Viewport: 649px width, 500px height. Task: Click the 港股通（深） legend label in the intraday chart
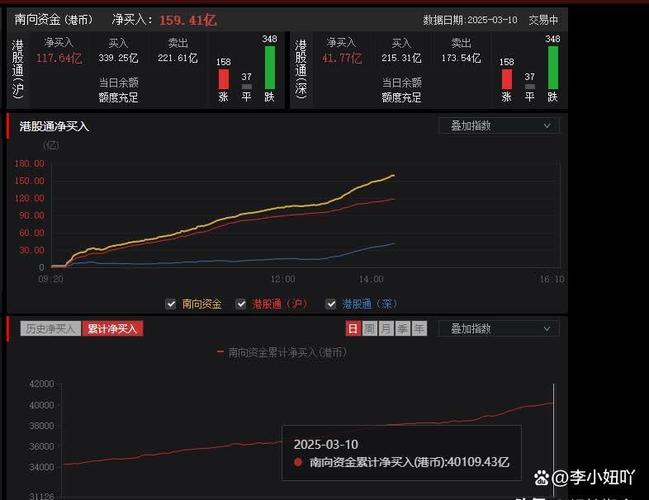coord(370,304)
